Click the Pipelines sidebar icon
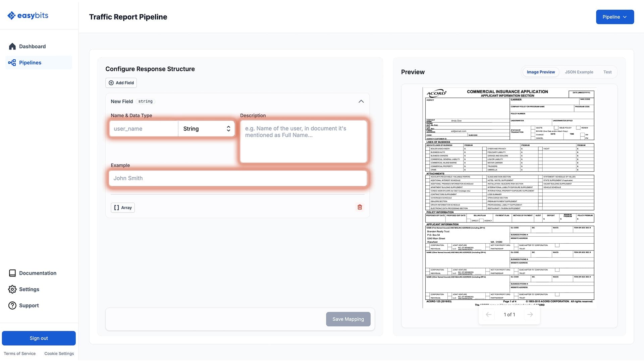The height and width of the screenshot is (362, 644). coord(12,63)
